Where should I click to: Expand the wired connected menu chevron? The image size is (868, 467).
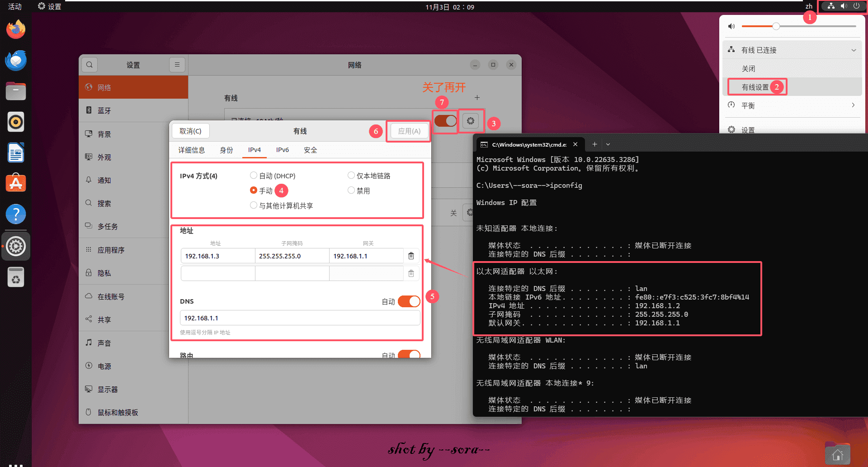click(854, 50)
